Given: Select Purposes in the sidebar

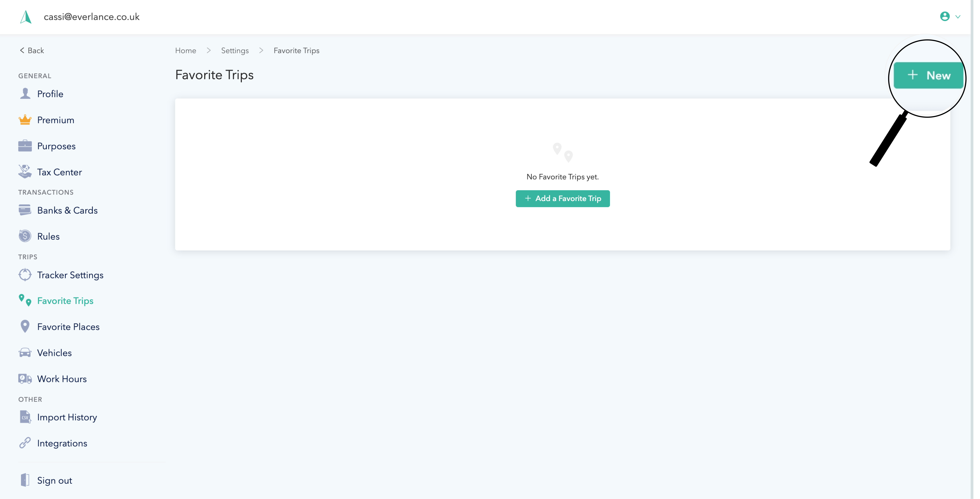Looking at the screenshot, I should 56,146.
